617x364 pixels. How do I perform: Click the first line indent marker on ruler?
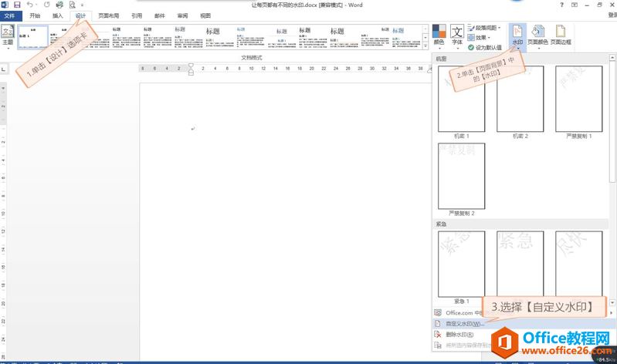191,66
